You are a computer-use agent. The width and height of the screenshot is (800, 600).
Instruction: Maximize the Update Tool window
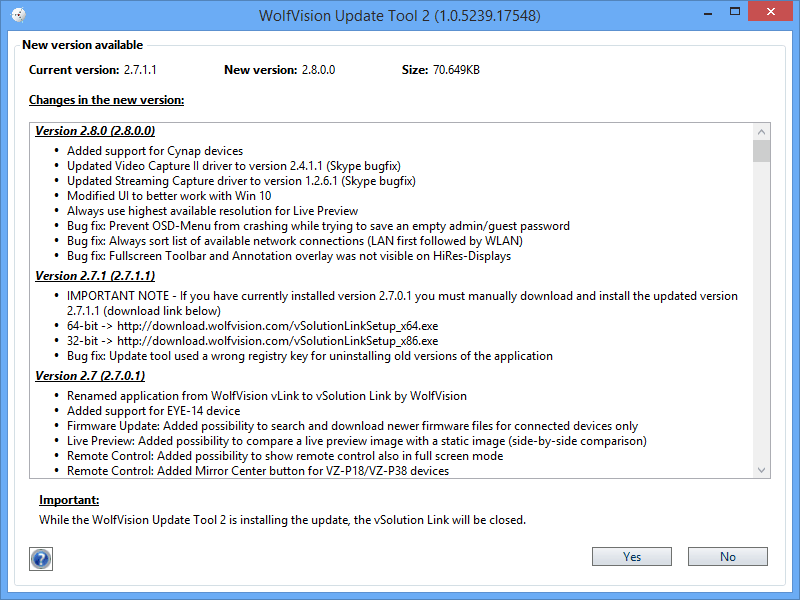[735, 12]
